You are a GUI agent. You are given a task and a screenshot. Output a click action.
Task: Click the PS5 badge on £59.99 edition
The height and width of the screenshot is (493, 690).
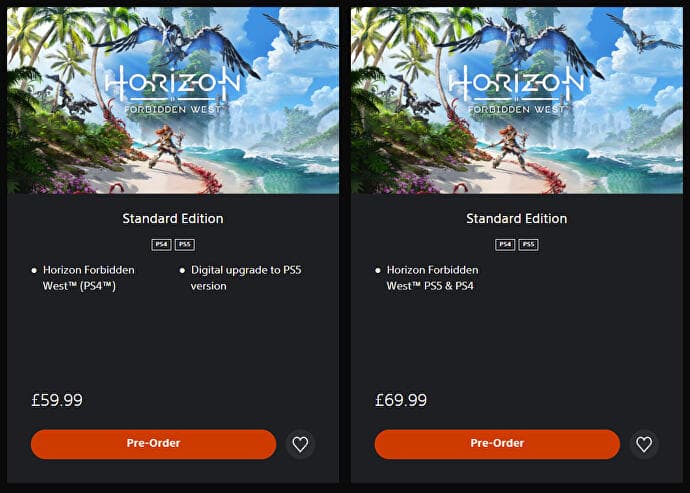(185, 244)
